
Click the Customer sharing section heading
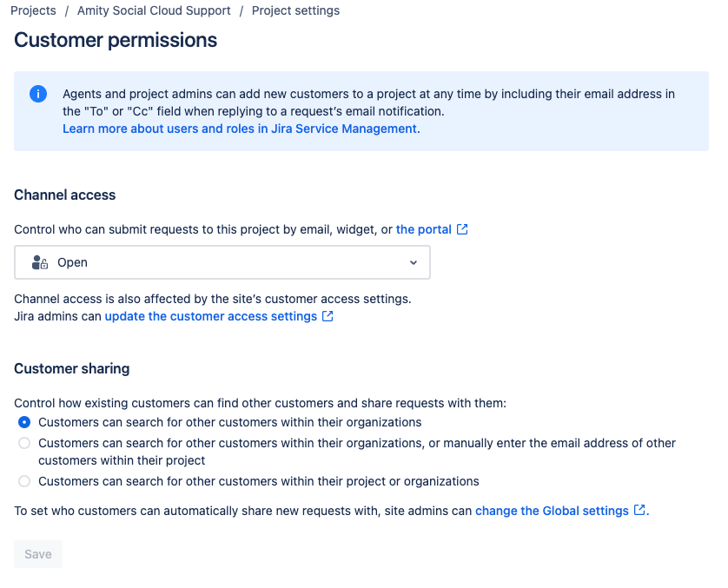tap(72, 368)
